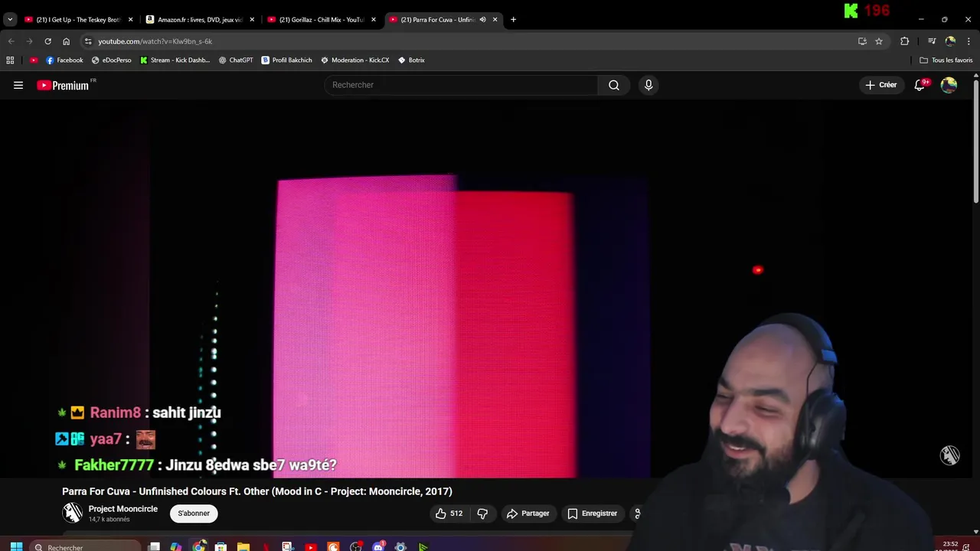This screenshot has width=980, height=551.
Task: Open Chrome three-dot menu
Action: point(969,41)
